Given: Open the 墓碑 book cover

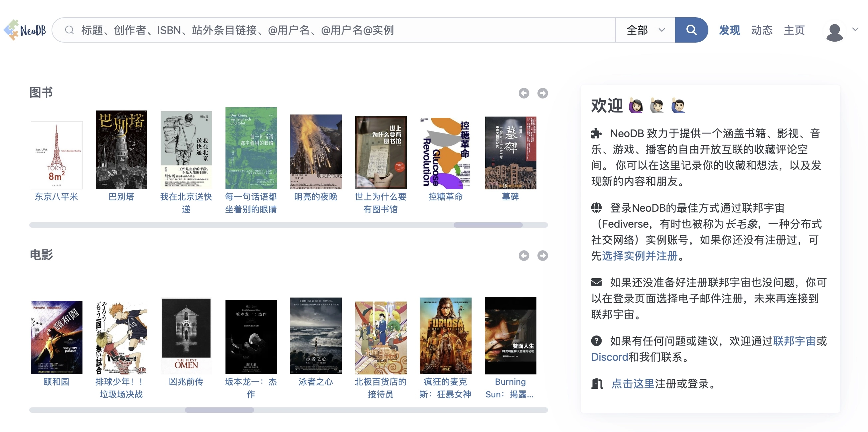Looking at the screenshot, I should point(510,153).
